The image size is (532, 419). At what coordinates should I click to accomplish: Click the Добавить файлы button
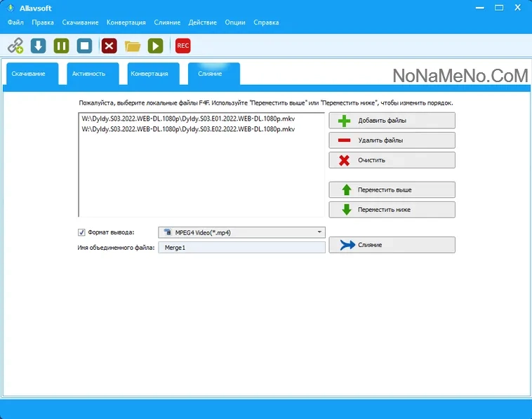(392, 120)
